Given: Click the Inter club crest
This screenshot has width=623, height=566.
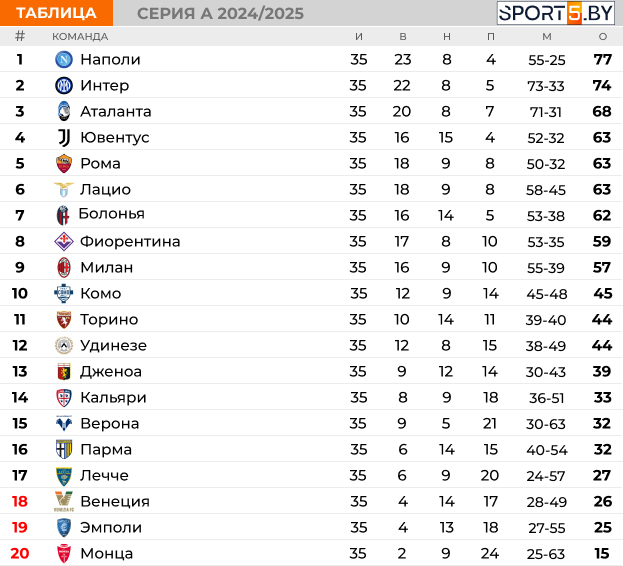Looking at the screenshot, I should coord(64,85).
